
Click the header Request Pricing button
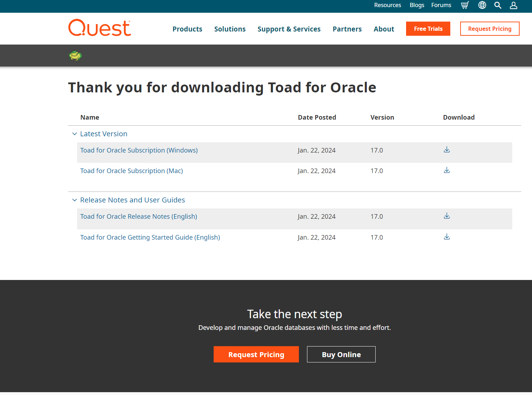point(490,29)
